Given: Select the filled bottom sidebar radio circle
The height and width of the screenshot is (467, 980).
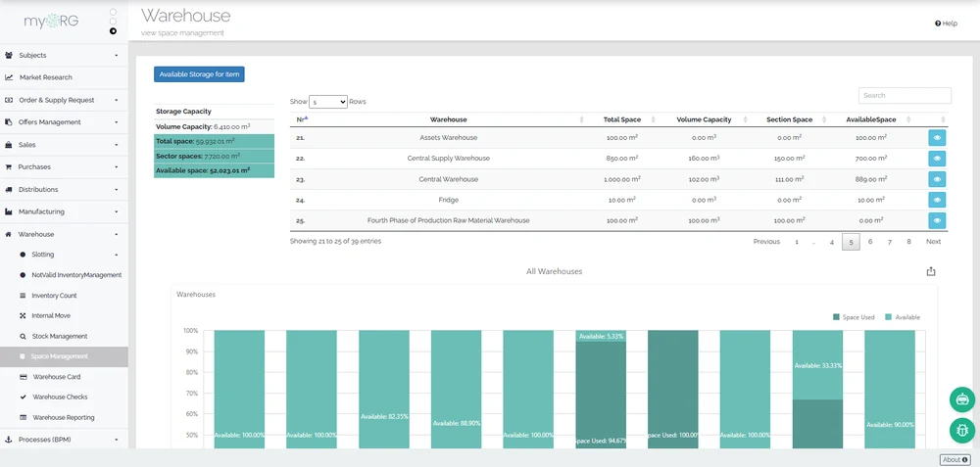Looking at the screenshot, I should click(x=113, y=30).
